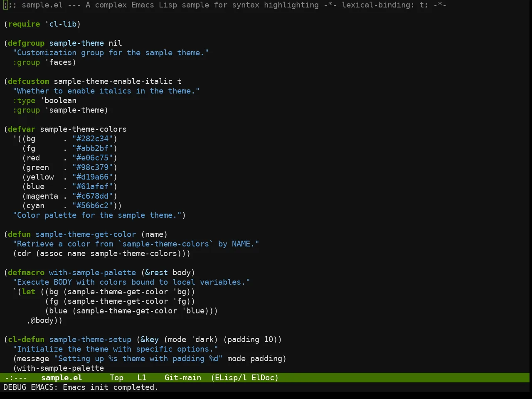Click docstring 'Initialize the theme with specific options.'
This screenshot has height=399, width=532.
(x=115, y=349)
